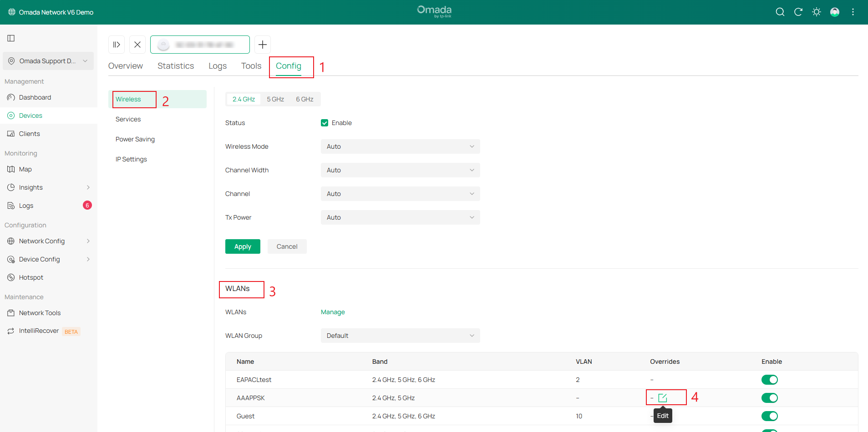This screenshot has height=432, width=868.
Task: Click the search icon in top bar
Action: [780, 12]
